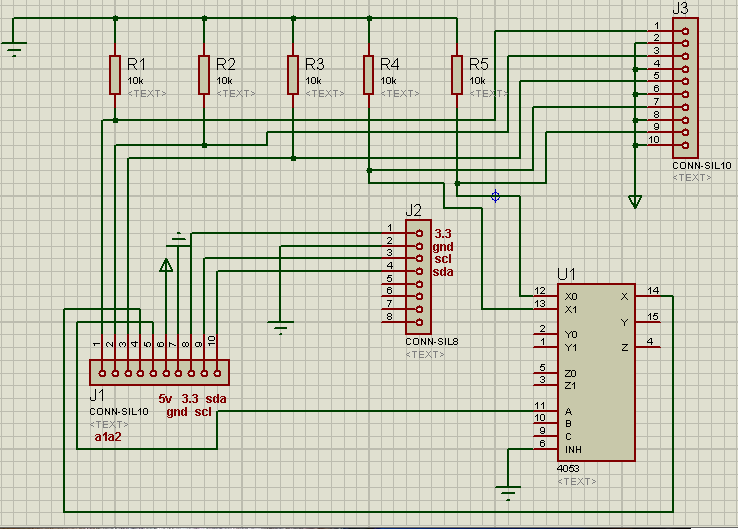Click the ground symbol below U1 INH pin
This screenshot has width=739, height=529.
(508, 493)
